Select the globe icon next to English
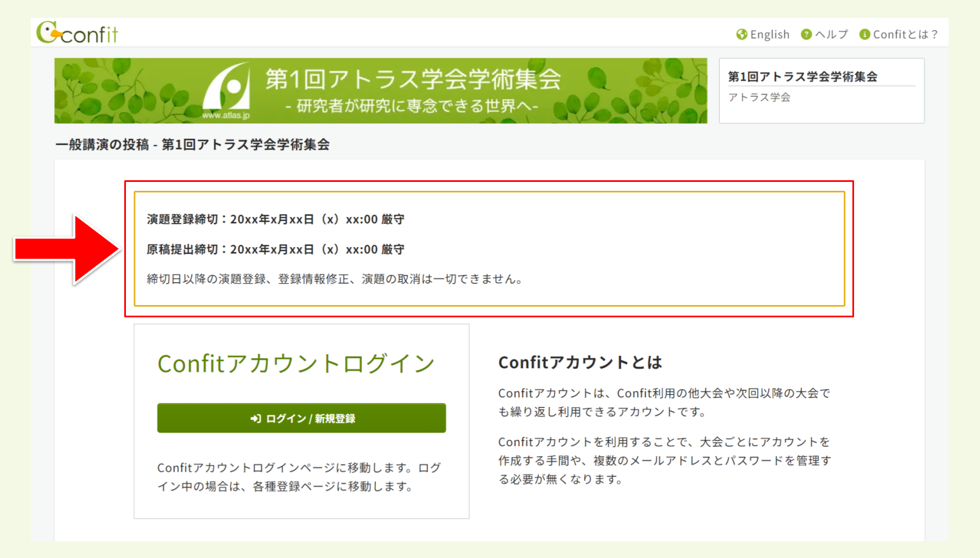Viewport: 980px width, 558px height. coord(742,34)
